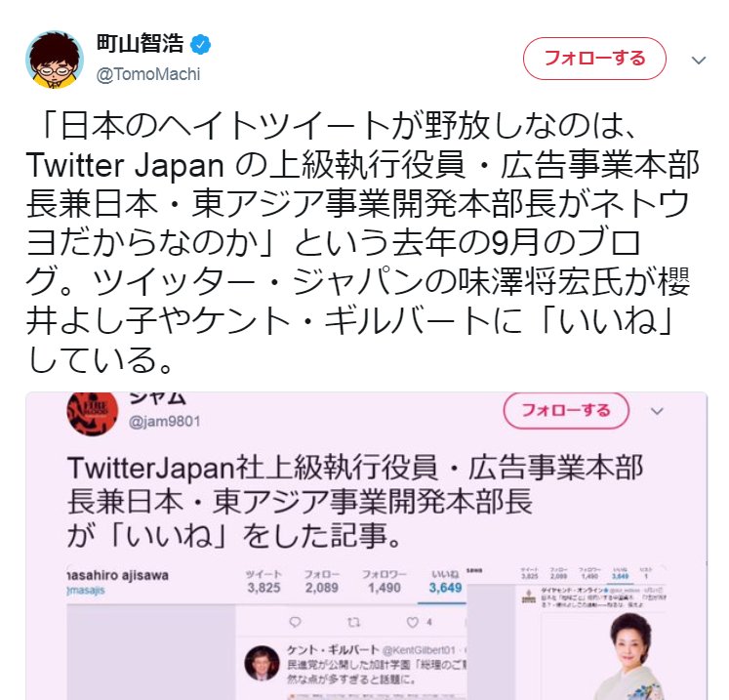729x700 pixels.
Task: Open the @TomoMachi handle link
Action: pyautogui.click(x=148, y=74)
